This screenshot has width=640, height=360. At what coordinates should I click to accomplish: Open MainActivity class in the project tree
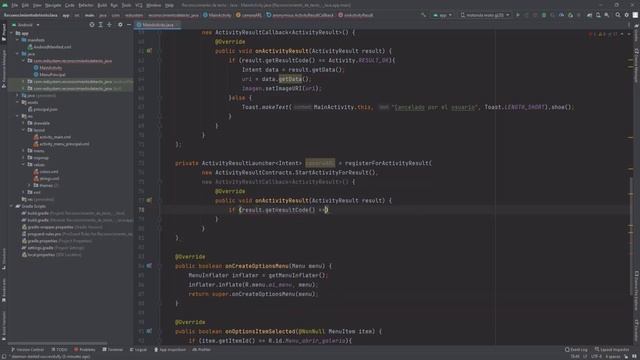[48, 68]
